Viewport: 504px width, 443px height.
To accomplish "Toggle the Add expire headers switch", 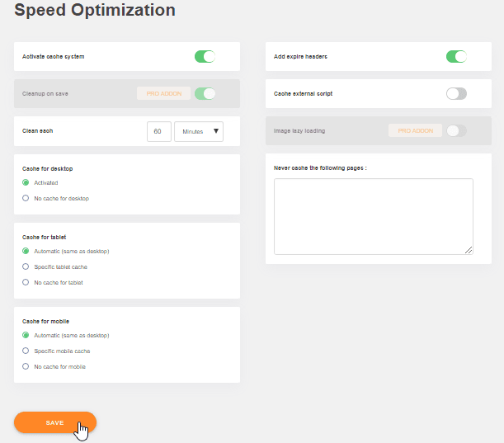I will tap(456, 57).
